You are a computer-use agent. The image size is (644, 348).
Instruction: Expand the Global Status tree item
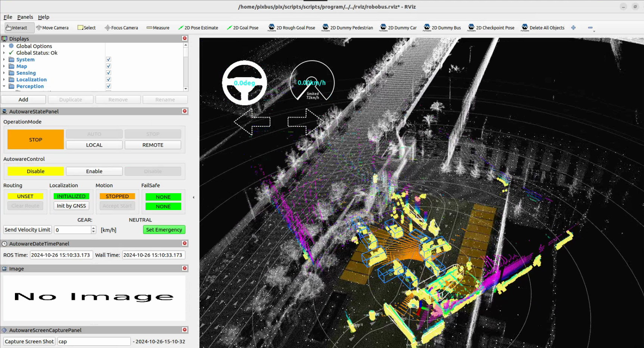[4, 53]
